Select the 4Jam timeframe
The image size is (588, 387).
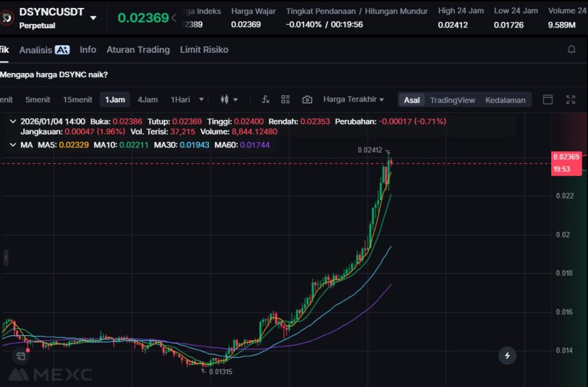(148, 99)
